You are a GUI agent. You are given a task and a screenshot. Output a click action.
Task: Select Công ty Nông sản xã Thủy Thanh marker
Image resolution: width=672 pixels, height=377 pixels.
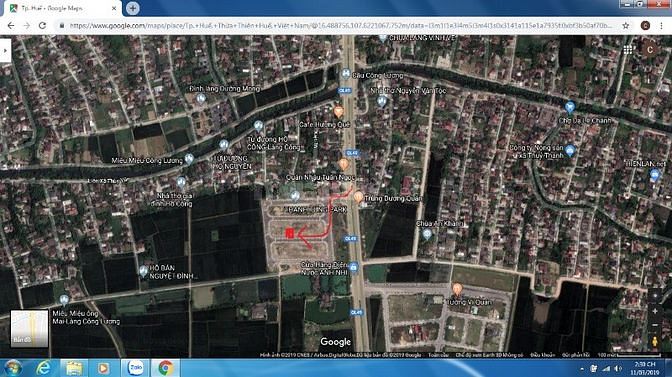tap(570, 150)
